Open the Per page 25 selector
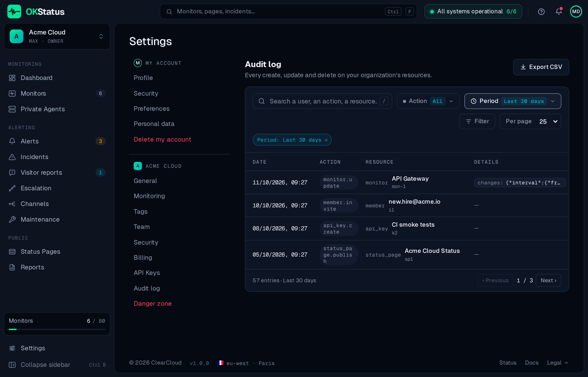This screenshot has height=377, width=588. [530, 121]
